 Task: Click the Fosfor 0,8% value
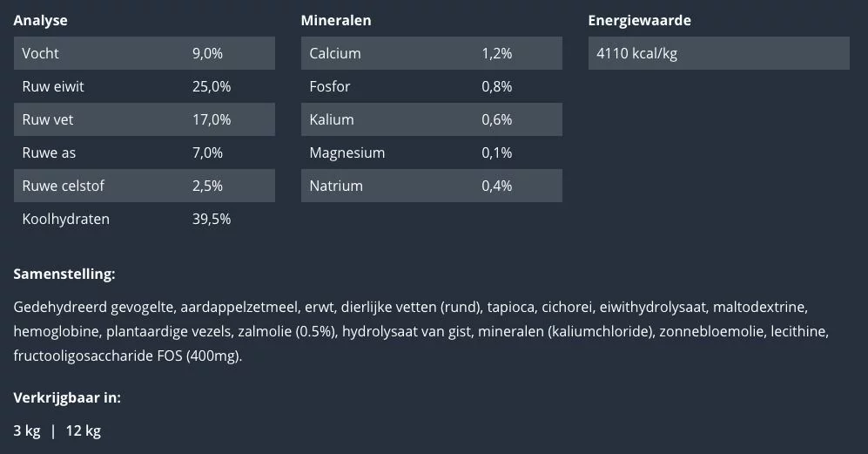click(x=496, y=86)
